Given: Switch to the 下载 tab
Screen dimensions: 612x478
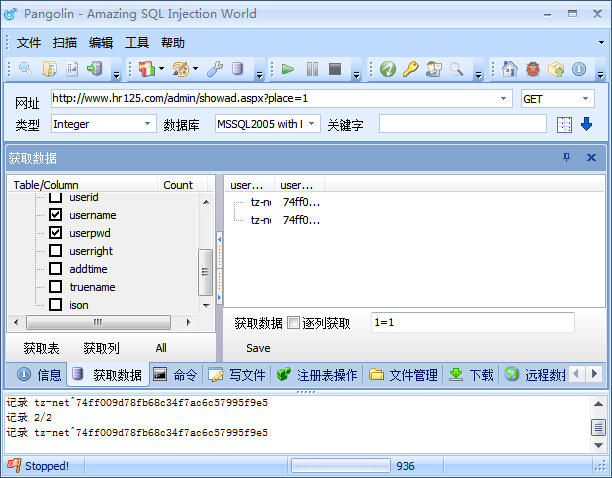Looking at the screenshot, I should click(471, 375).
